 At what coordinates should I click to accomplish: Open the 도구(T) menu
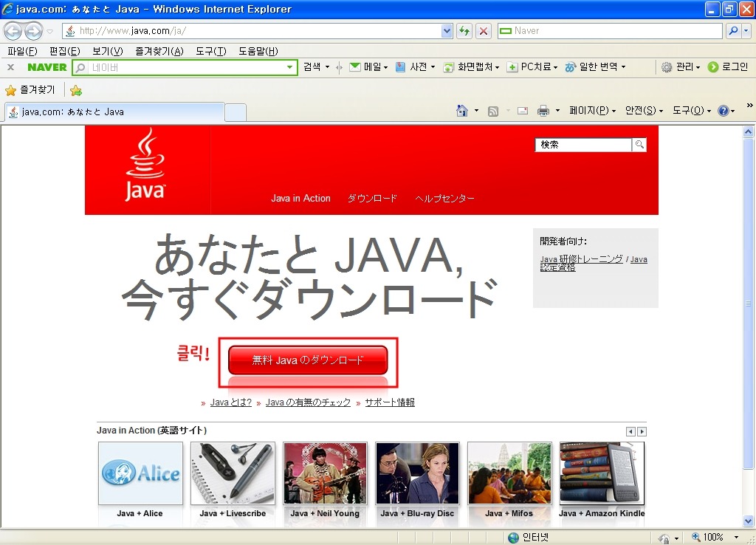coord(211,51)
